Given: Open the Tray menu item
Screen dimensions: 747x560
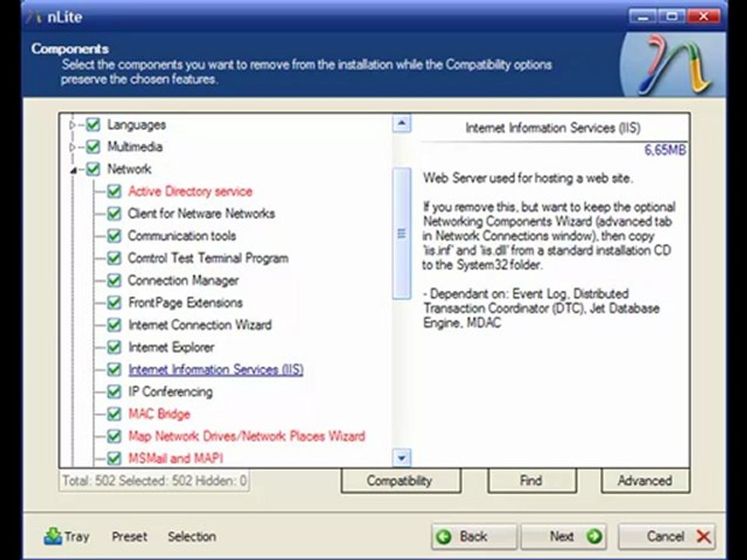Looking at the screenshot, I should pyautogui.click(x=67, y=537).
